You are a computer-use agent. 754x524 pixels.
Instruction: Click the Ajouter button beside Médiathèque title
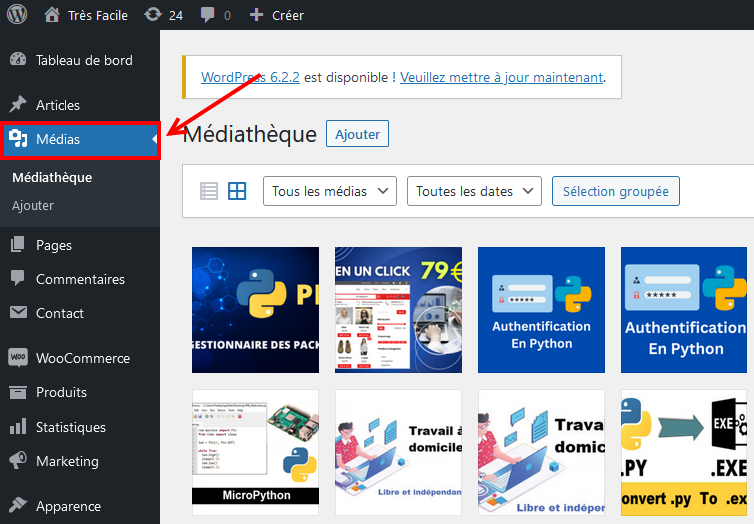[x=357, y=134]
